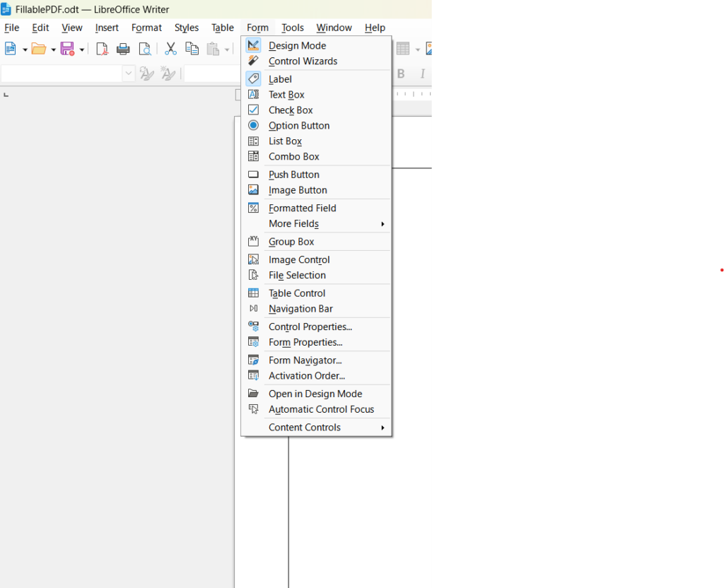The image size is (724, 588).
Task: Toggle Design Mode in the Form menu
Action: coord(317,46)
